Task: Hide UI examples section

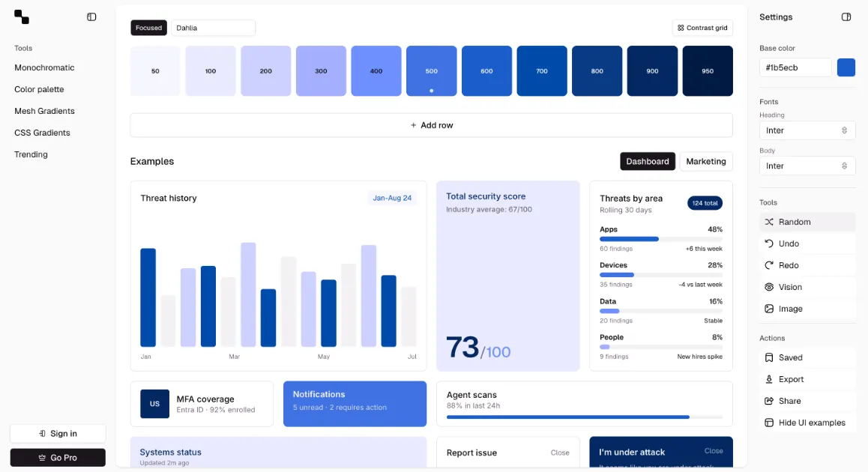Action: point(807,423)
